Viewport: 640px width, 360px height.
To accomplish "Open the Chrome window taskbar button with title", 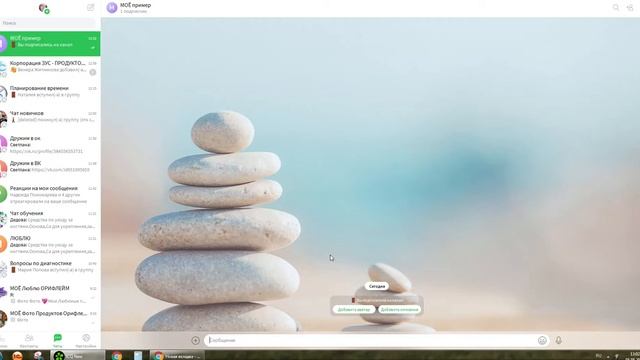I will [177, 356].
